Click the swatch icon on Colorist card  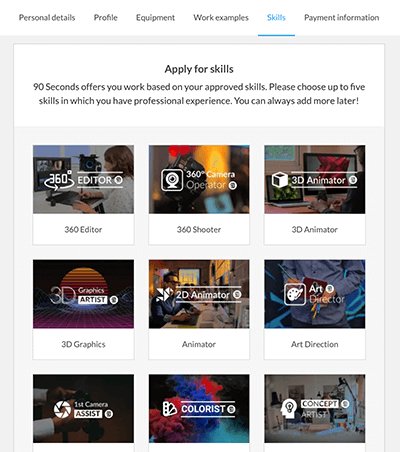170,409
